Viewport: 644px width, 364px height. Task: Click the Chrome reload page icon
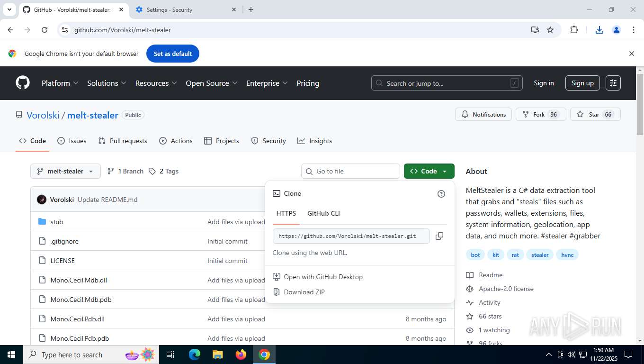[x=45, y=30]
